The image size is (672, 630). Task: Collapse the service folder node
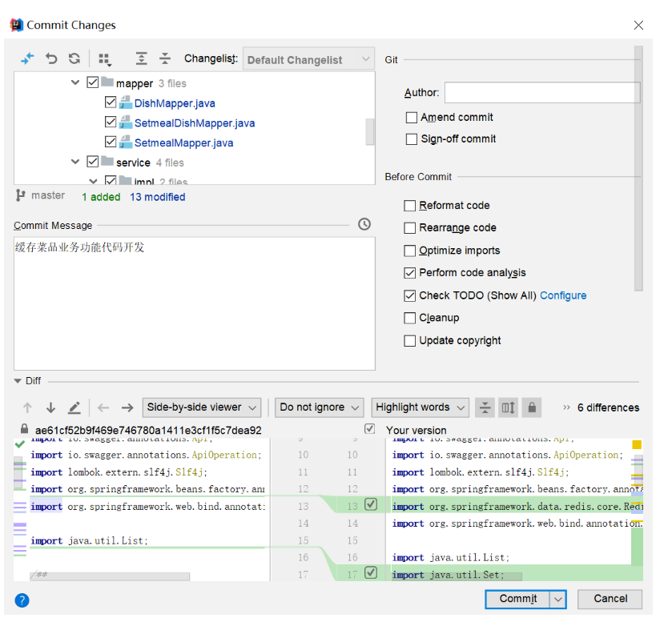pos(75,162)
